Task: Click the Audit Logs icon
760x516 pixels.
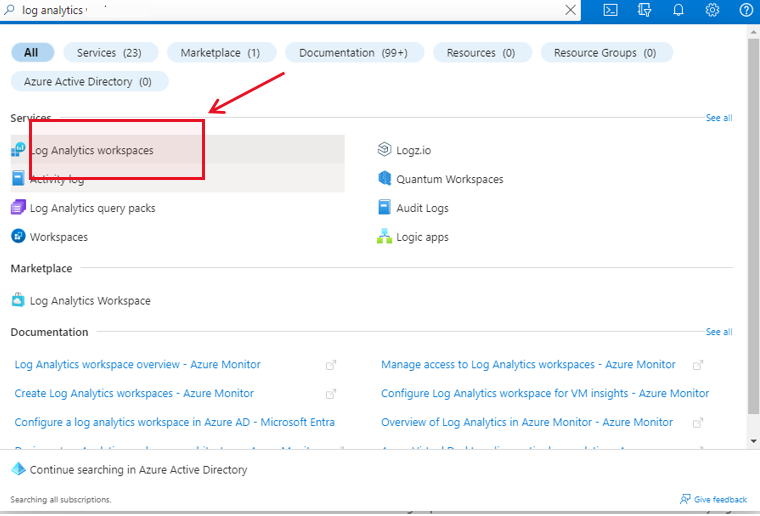Action: [384, 207]
